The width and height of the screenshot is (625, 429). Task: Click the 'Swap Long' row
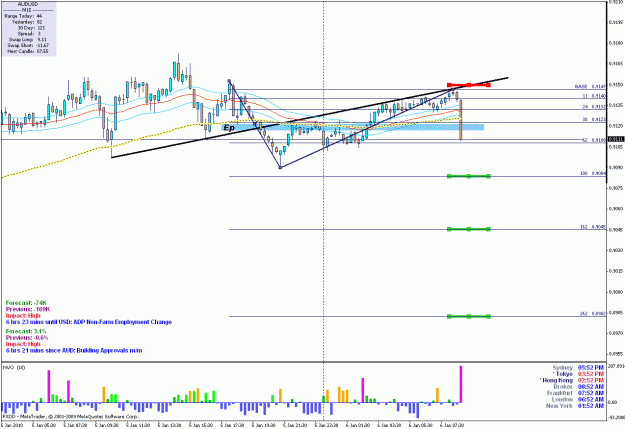click(28, 39)
